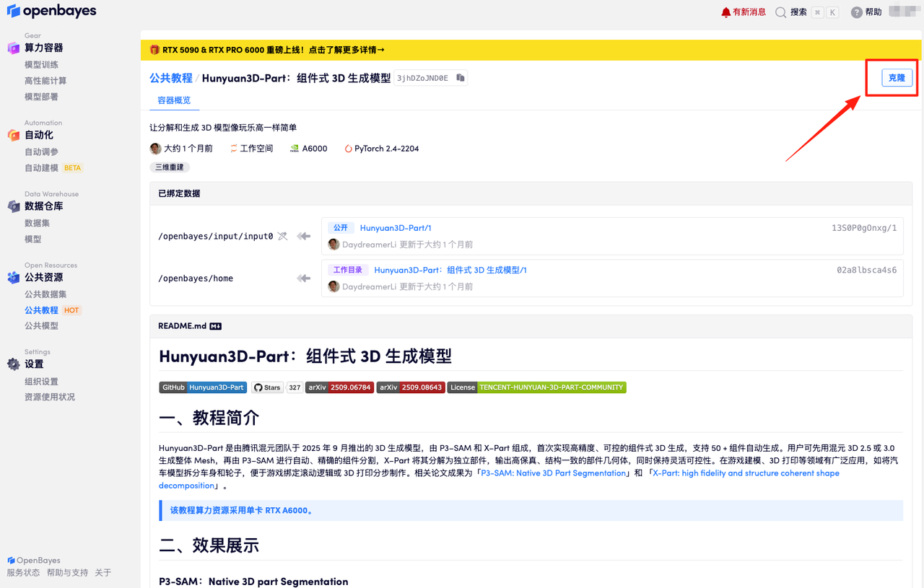Click the author avatar beside 大约 1 个月前
Image resolution: width=924 pixels, height=588 pixels.
coord(155,149)
